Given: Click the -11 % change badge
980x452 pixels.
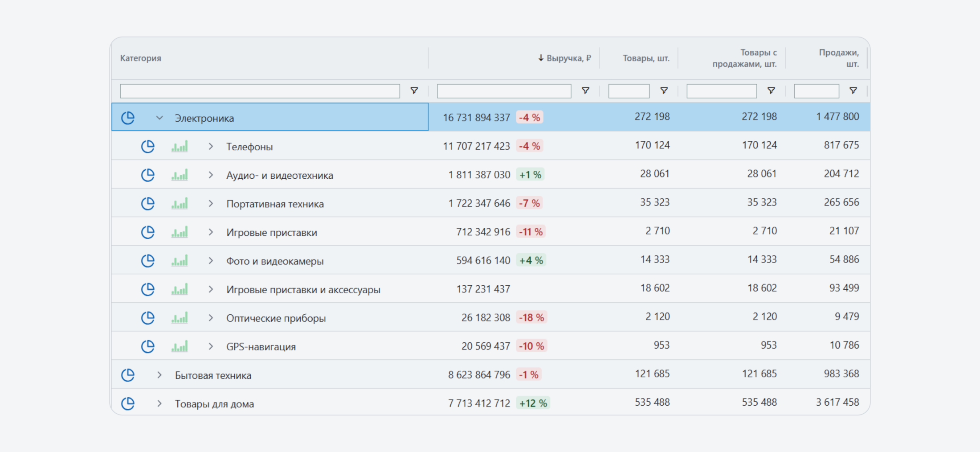Looking at the screenshot, I should tap(531, 232).
